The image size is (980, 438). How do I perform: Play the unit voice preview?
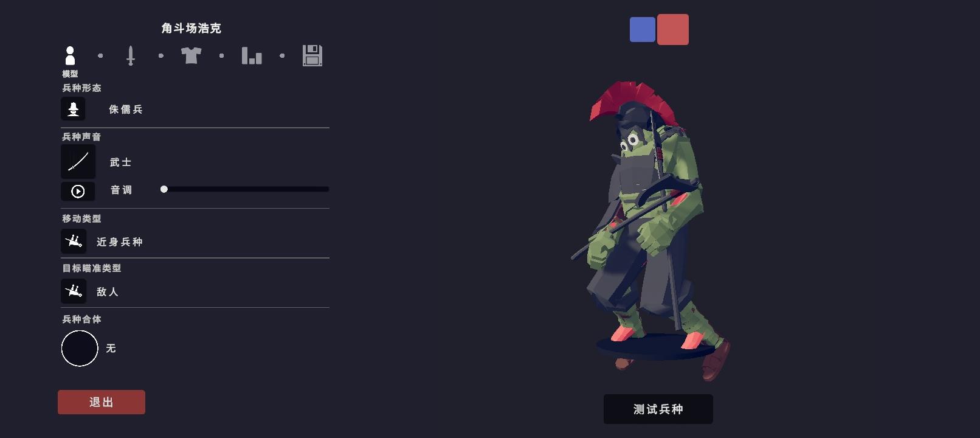coord(78,191)
